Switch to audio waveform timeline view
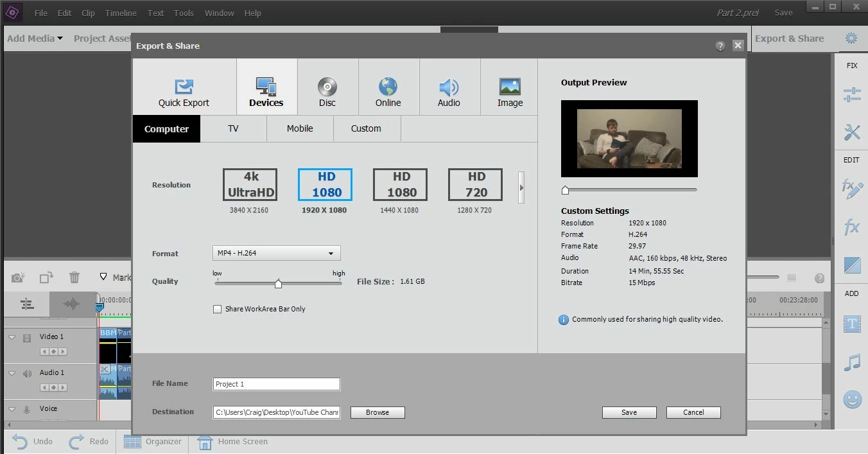Image resolution: width=868 pixels, height=454 pixels. pos(71,304)
